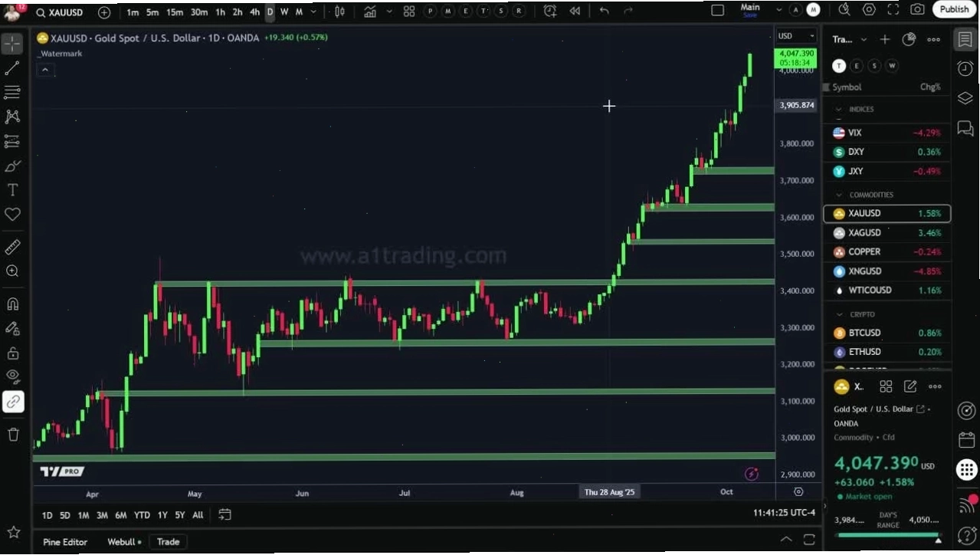This screenshot has width=980, height=555.
Task: Open the XABCD Patterns tool
Action: [12, 117]
